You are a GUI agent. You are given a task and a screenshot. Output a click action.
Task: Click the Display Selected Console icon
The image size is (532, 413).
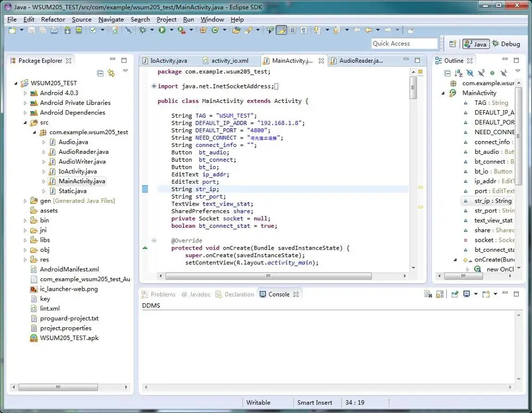click(x=467, y=294)
